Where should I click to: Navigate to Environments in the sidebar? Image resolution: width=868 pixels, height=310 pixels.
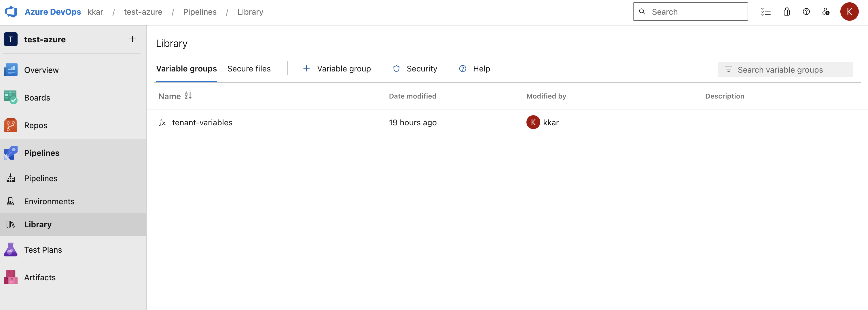(x=49, y=201)
